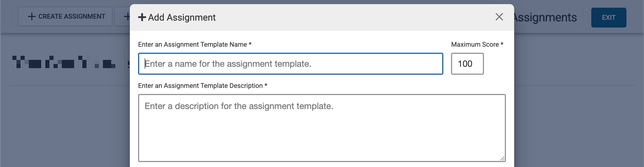The width and height of the screenshot is (644, 167).
Task: Click the plus icon in Add Assignment header
Action: 142,17
